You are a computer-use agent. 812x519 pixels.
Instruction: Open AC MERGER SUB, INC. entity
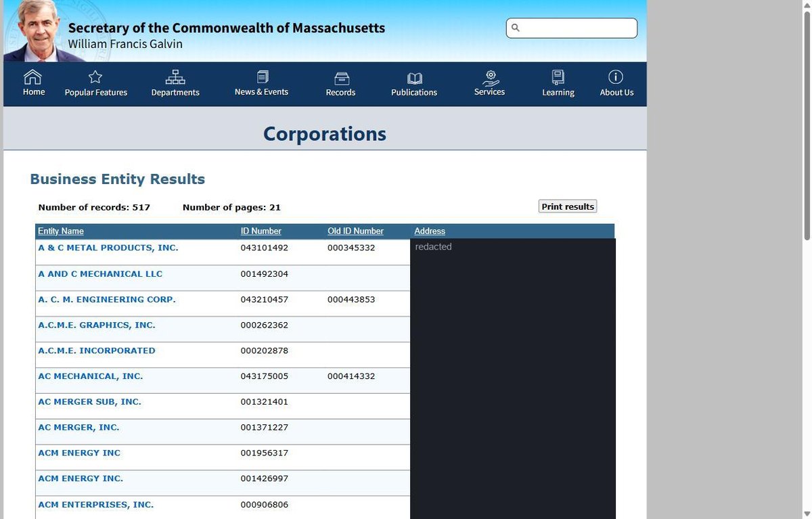pyautogui.click(x=89, y=402)
